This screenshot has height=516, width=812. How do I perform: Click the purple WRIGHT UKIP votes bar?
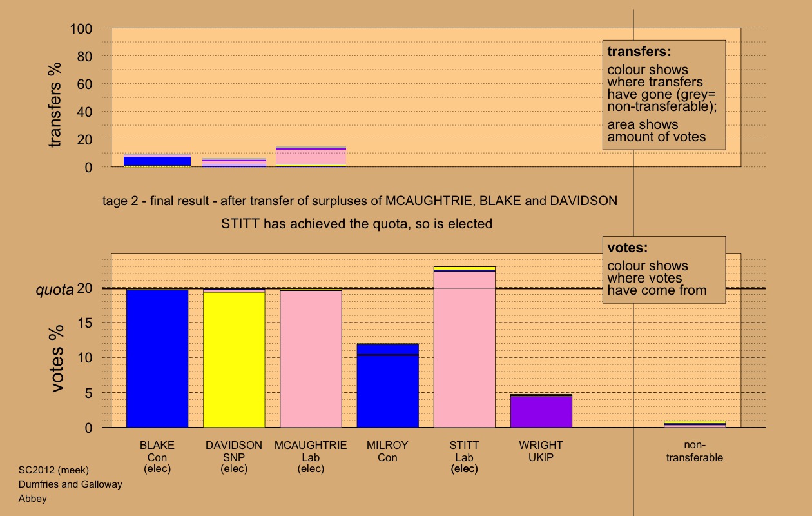tap(541, 412)
